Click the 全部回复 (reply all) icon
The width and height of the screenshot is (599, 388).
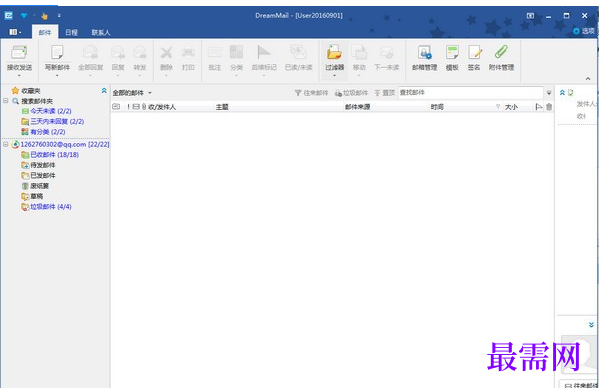[91, 52]
